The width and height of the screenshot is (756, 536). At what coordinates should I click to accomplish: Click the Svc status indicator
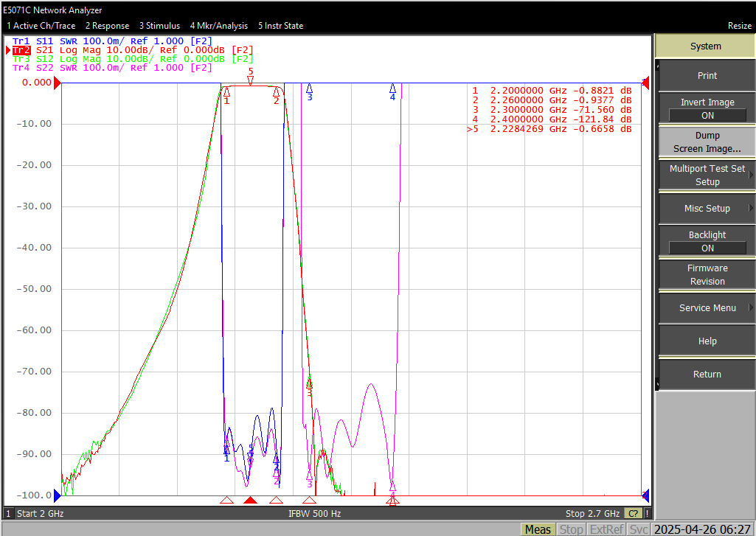(x=639, y=529)
